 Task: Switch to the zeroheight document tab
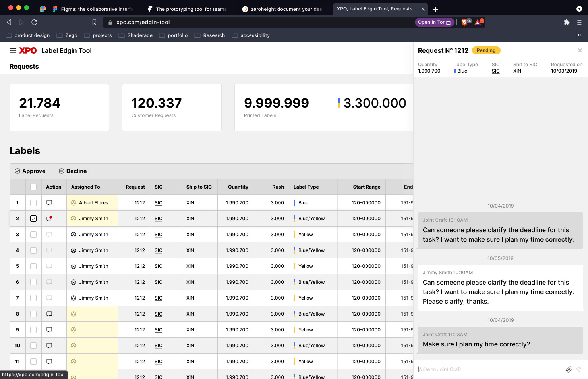282,9
